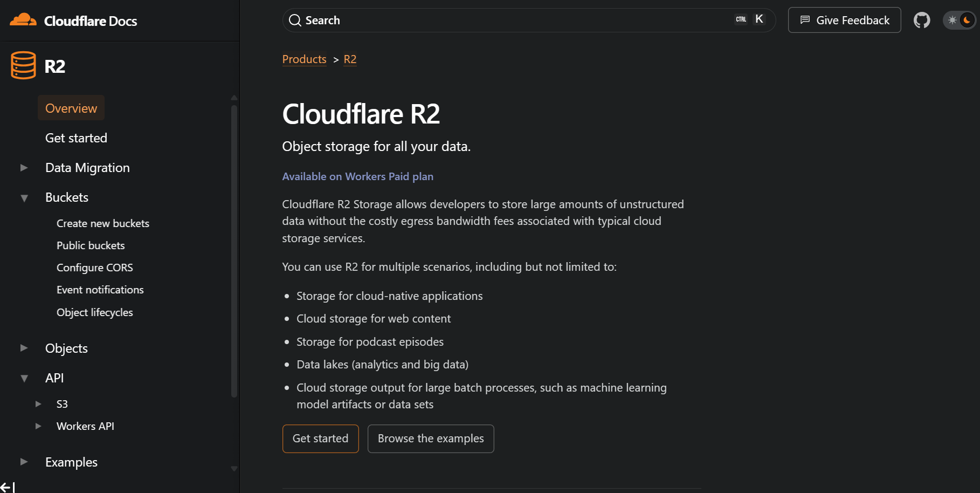This screenshot has height=493, width=980.
Task: Focus the Search input field
Action: click(x=512, y=20)
